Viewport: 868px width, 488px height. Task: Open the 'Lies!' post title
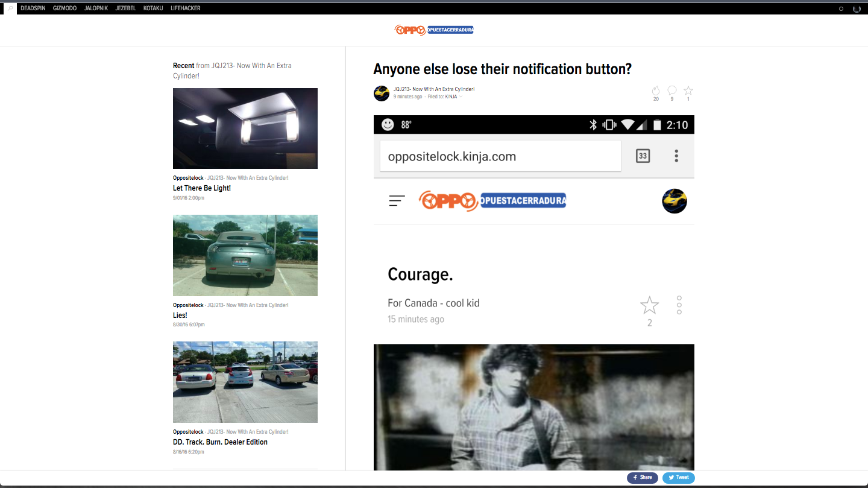point(180,315)
